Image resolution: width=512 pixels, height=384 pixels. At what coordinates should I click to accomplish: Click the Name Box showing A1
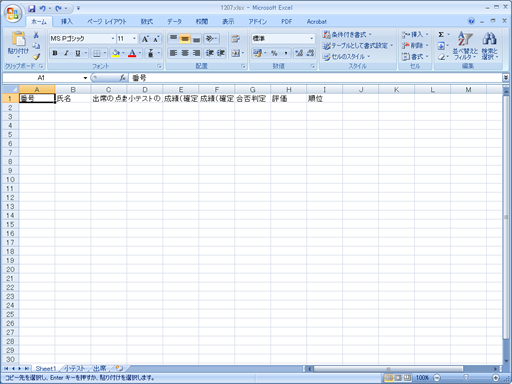(x=42, y=78)
